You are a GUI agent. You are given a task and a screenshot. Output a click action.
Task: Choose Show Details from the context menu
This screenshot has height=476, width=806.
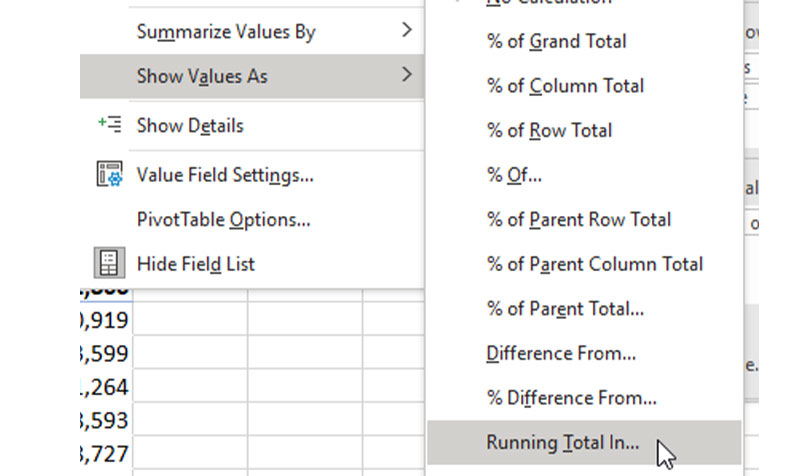pos(252,125)
